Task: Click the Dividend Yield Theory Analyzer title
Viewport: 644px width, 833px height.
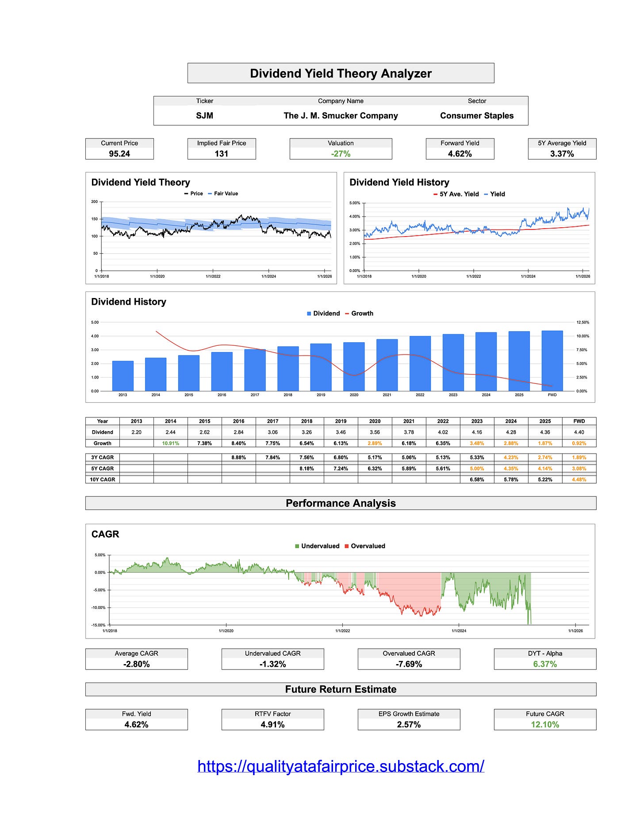Action: tap(341, 73)
